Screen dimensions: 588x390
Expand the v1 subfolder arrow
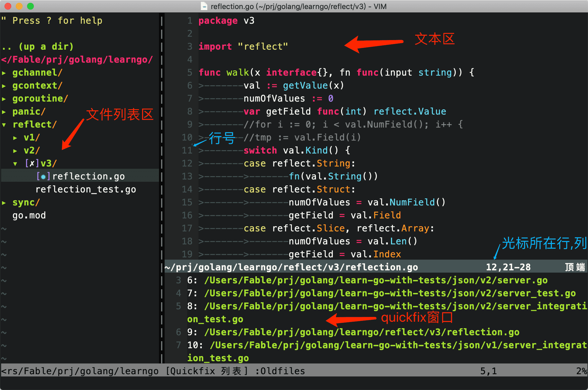point(15,138)
